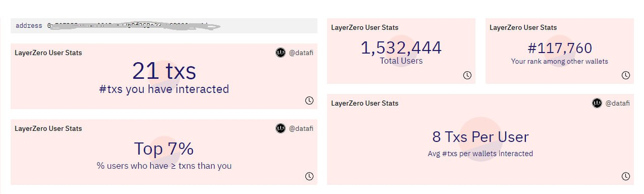Screen dimensions: 644x194
Task: Click datafi avatar on 8 Txs Per User card
Action: (x=597, y=102)
